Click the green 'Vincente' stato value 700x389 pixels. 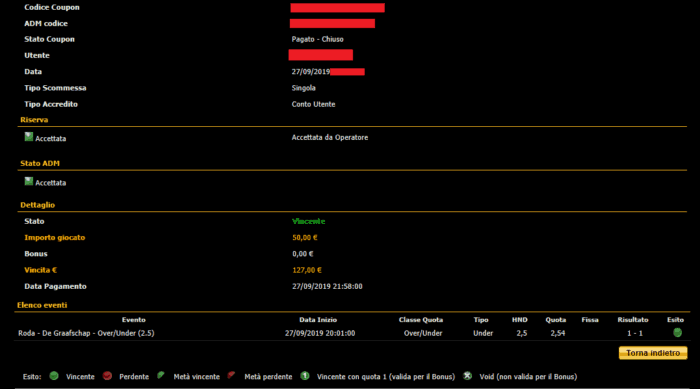(308, 222)
